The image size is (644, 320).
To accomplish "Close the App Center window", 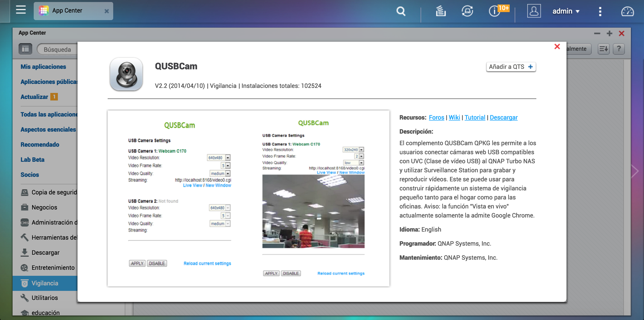I will pyautogui.click(x=622, y=33).
